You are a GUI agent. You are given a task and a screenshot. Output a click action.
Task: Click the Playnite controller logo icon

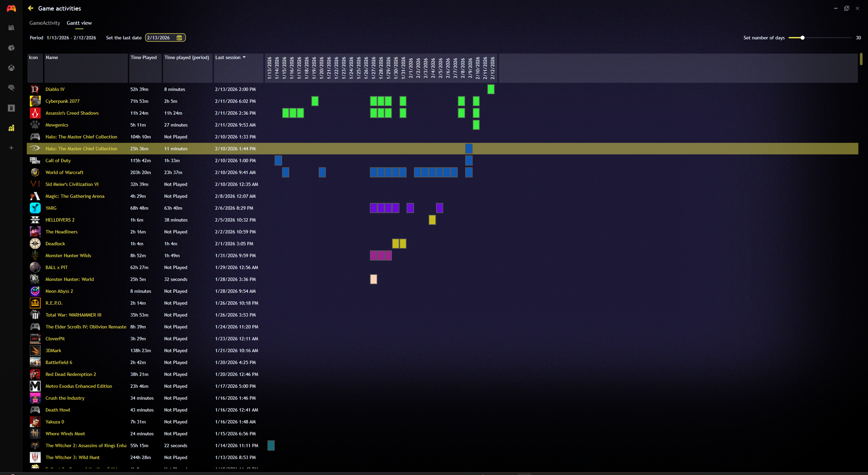pyautogui.click(x=11, y=8)
